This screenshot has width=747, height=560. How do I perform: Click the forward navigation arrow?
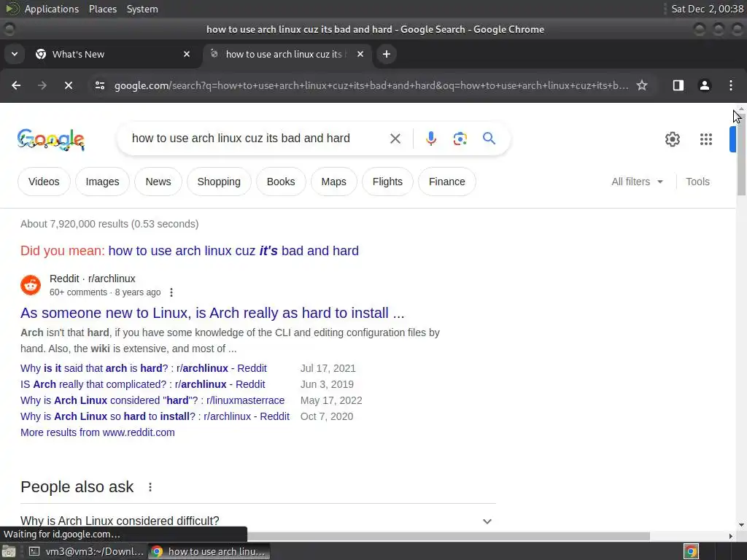42,85
